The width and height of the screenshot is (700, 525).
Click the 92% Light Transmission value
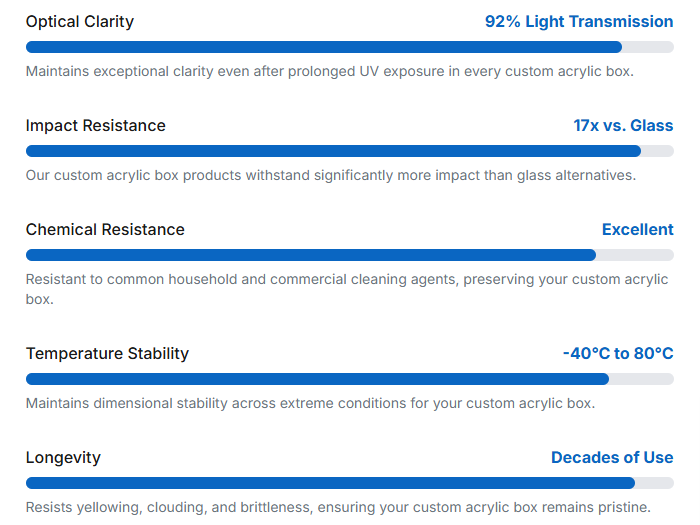(579, 21)
